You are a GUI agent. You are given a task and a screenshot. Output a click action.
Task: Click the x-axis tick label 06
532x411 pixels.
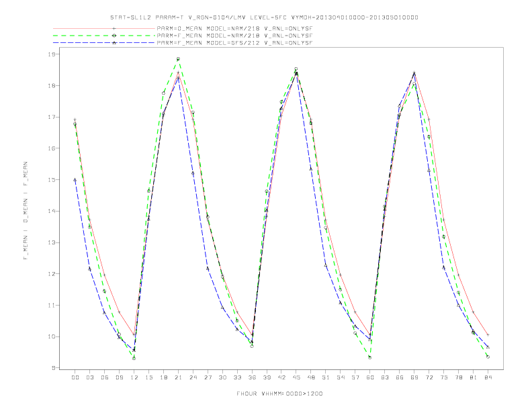point(105,377)
